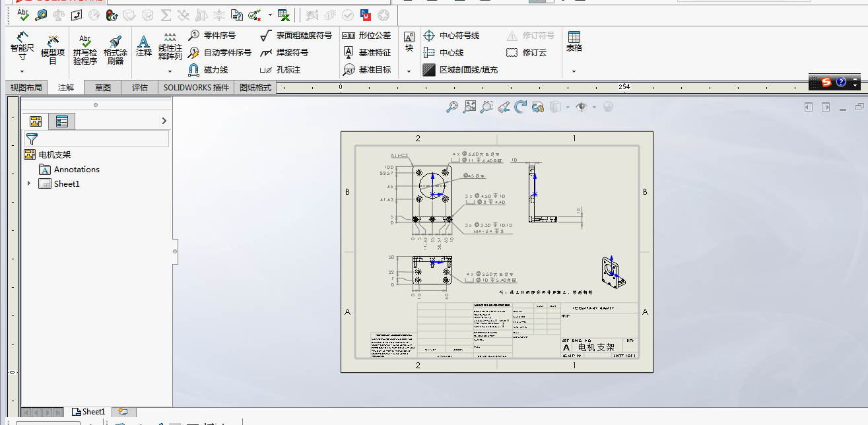The image size is (868, 425).
Task: Open dropdown beside the check-cross icon in top toolbar
Action: click(x=270, y=14)
